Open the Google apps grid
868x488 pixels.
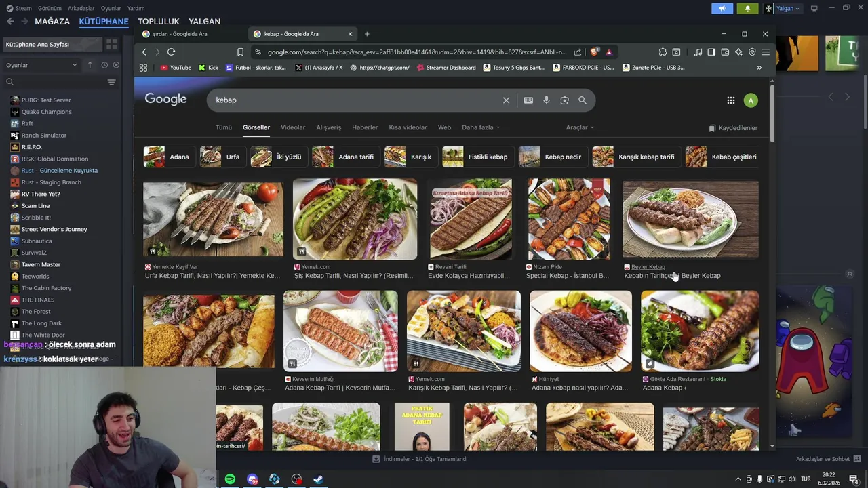(730, 100)
